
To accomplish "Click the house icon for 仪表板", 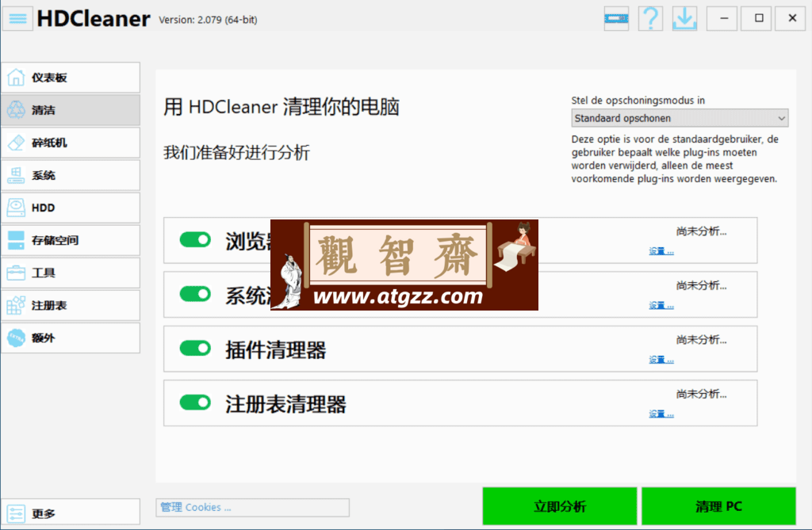I will (x=16, y=78).
